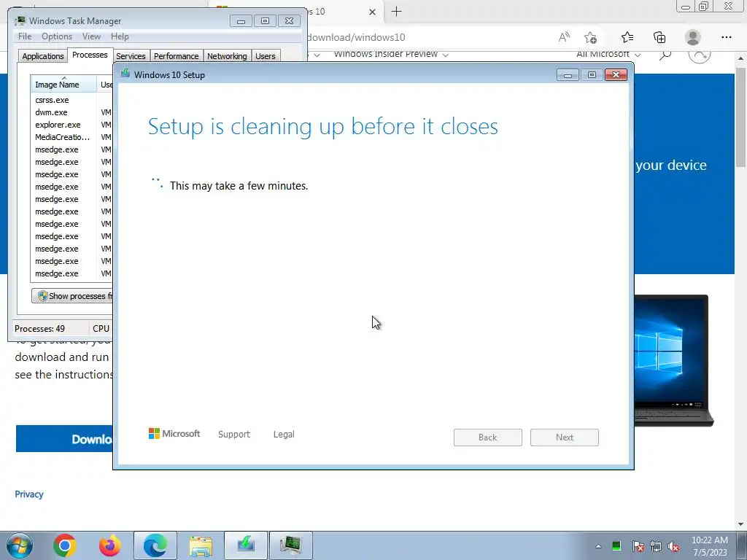Open Task Manager File menu
Viewport: 747px width, 560px height.
[x=25, y=36]
